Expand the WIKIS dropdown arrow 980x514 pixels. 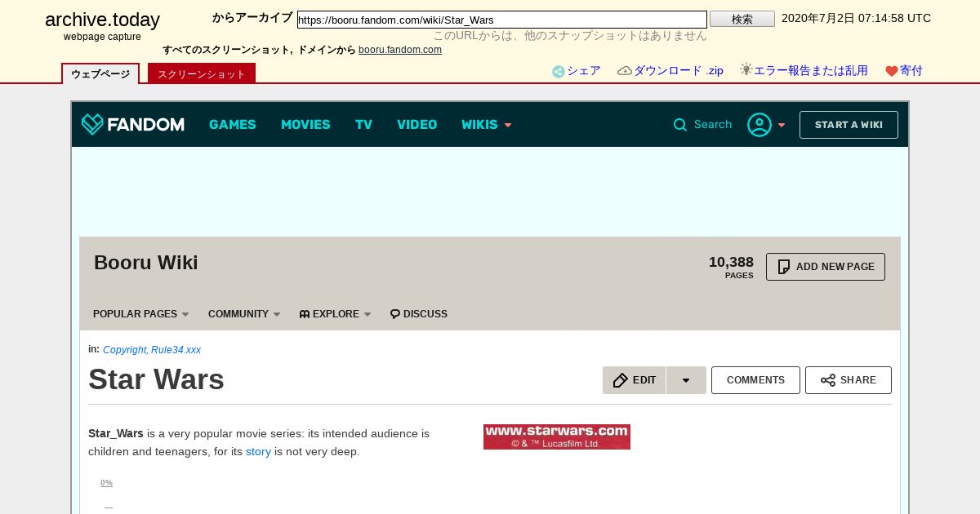[508, 126]
